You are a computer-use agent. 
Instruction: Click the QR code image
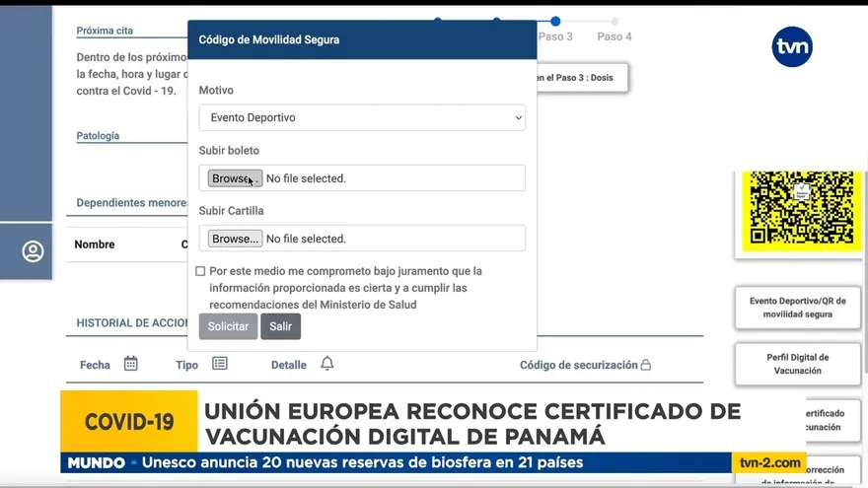click(801, 210)
